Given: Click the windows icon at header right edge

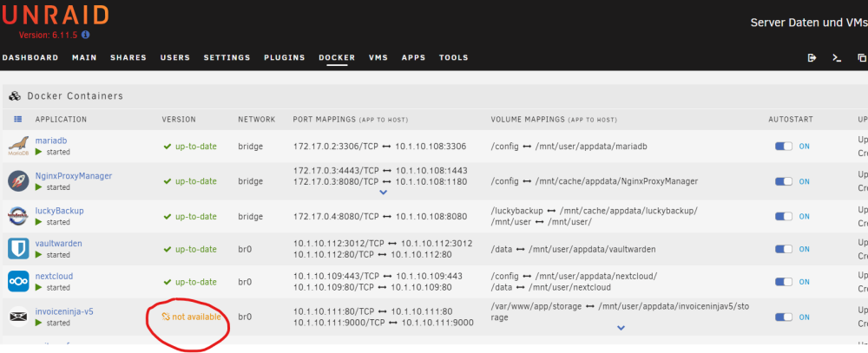Looking at the screenshot, I should click(x=861, y=57).
